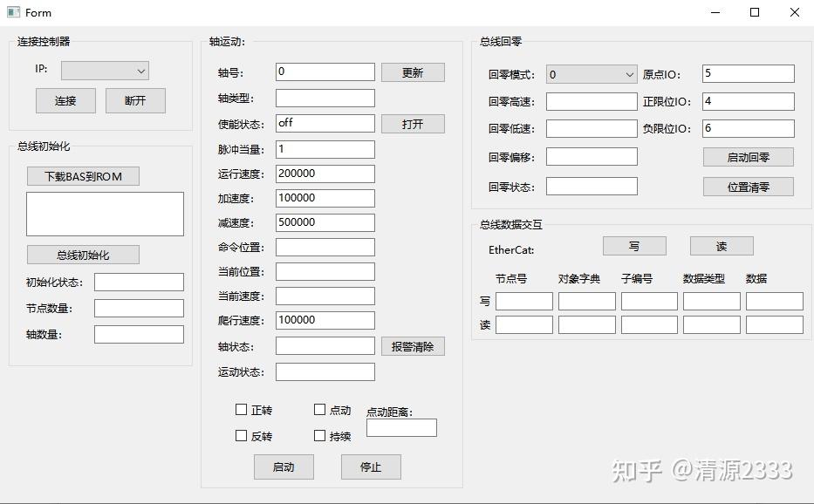This screenshot has height=504, width=814.
Task: Enable the 正转 (Forward) checkbox
Action: (x=241, y=410)
